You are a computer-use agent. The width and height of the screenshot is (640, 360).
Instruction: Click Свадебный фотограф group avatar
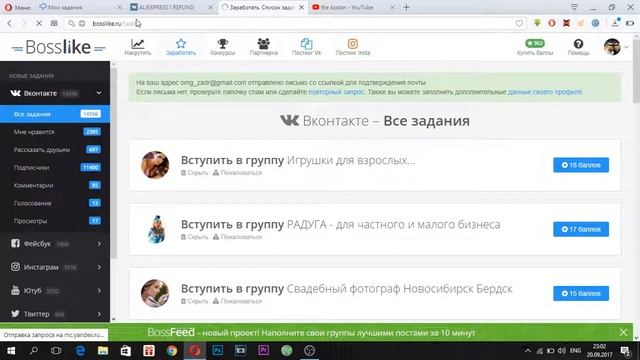coord(155,293)
